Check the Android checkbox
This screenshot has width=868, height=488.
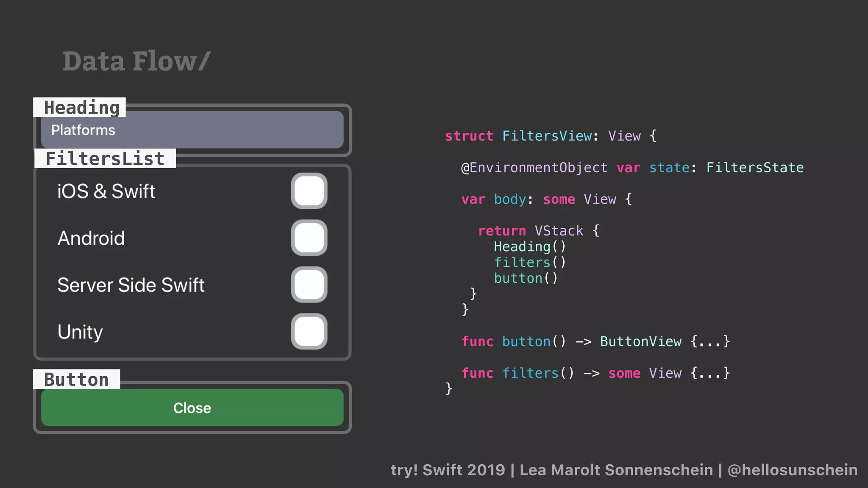(x=309, y=238)
